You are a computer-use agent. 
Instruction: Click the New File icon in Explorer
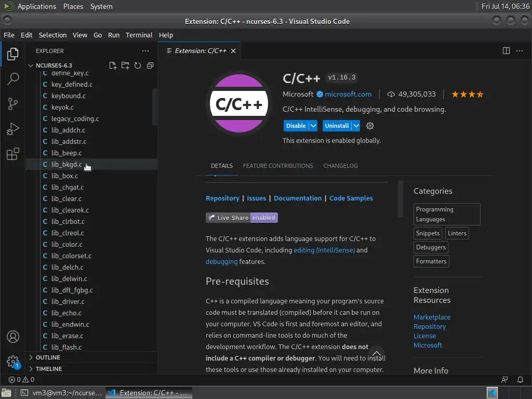click(x=113, y=65)
